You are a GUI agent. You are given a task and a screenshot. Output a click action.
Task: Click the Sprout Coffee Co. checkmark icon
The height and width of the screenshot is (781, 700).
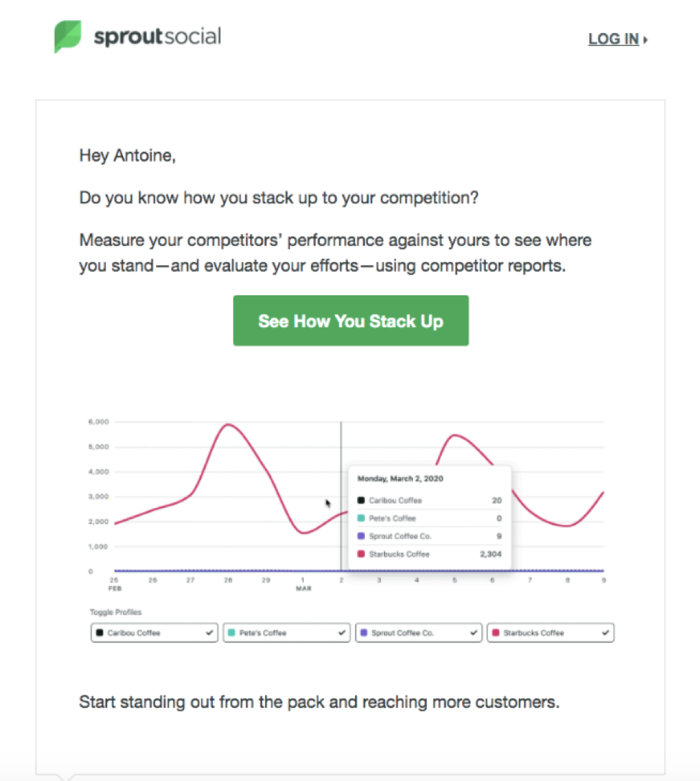point(474,633)
